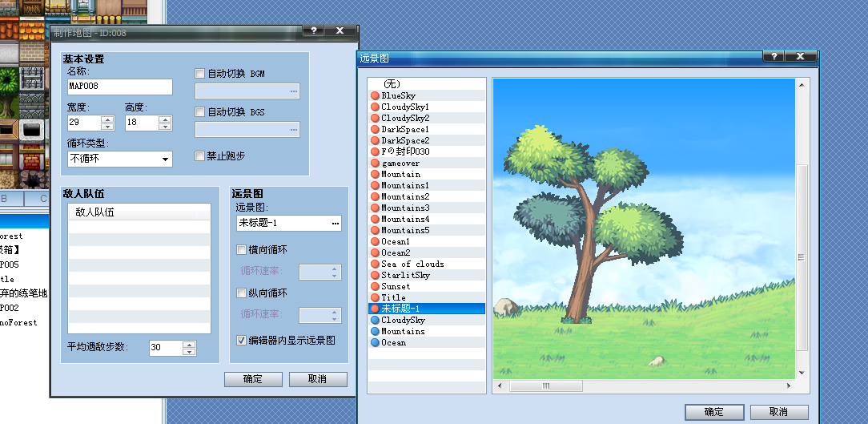Viewport: 868px width, 424px height.
Task: Choose the Mountains4 background
Action: [x=426, y=219]
